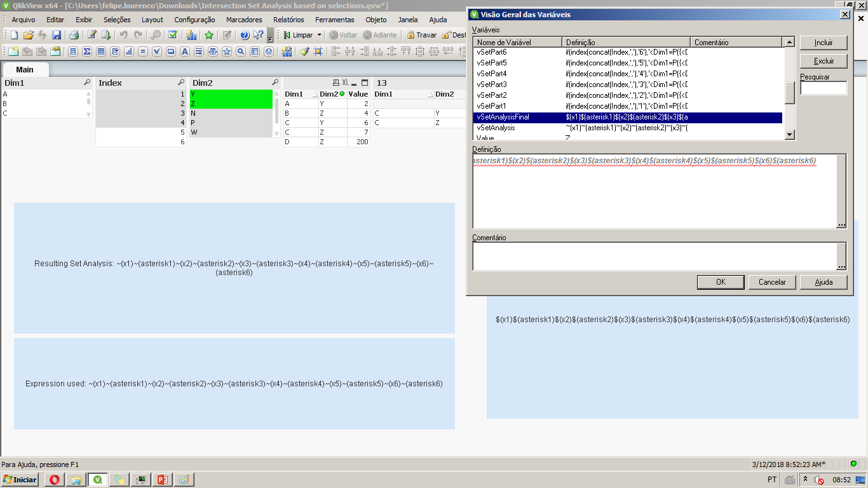Open the Arquivo menu

click(x=24, y=20)
